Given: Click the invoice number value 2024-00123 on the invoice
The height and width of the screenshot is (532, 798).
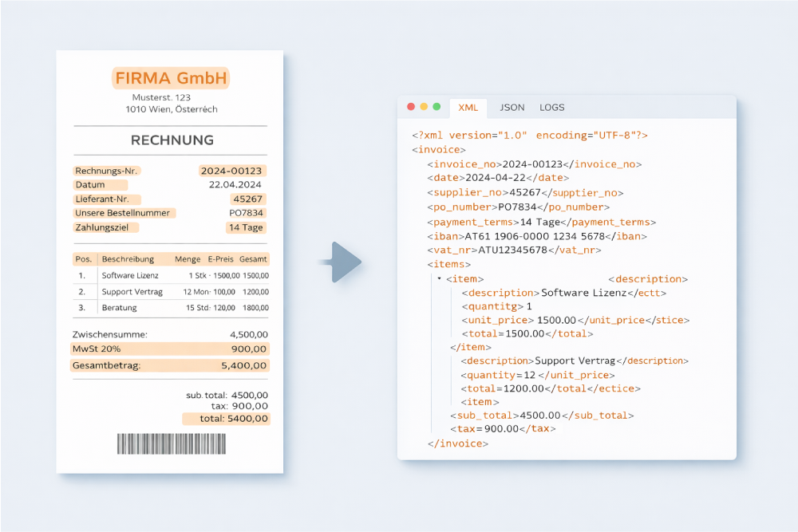Looking at the screenshot, I should [232, 171].
